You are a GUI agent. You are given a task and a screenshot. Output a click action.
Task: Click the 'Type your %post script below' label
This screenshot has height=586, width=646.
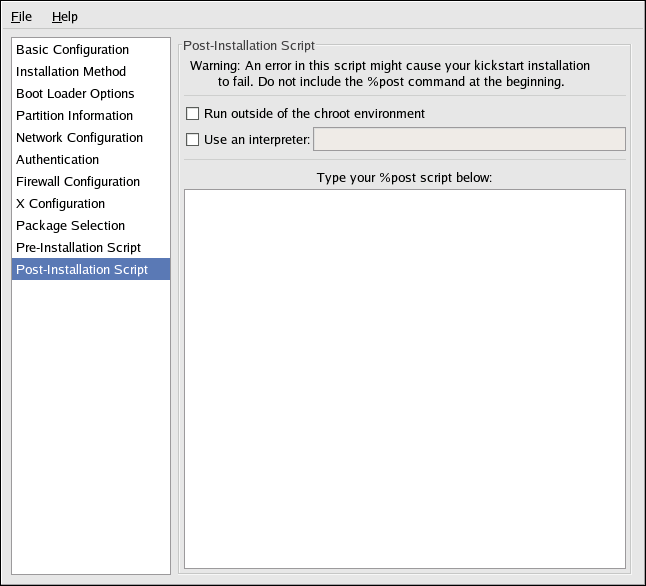coord(405,178)
